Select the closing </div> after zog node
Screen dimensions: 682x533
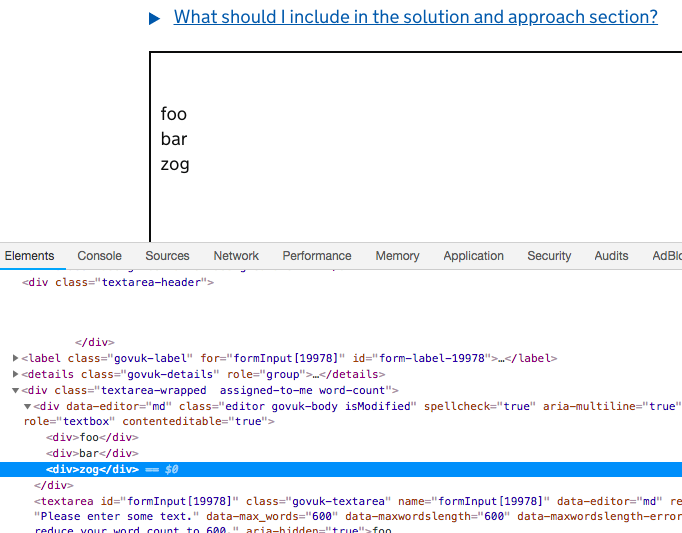click(x=54, y=485)
